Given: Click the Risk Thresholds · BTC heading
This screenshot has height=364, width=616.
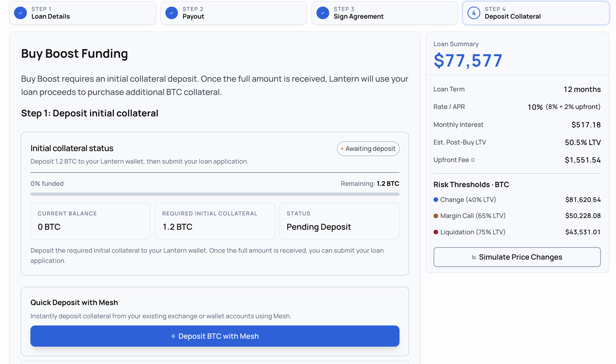Looking at the screenshot, I should pyautogui.click(x=471, y=185).
